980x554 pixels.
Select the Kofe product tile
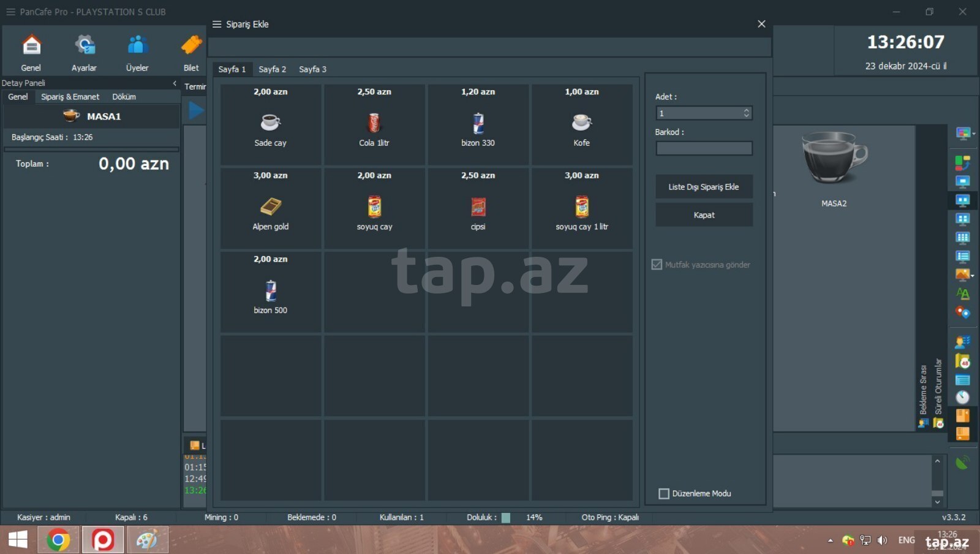(582, 124)
